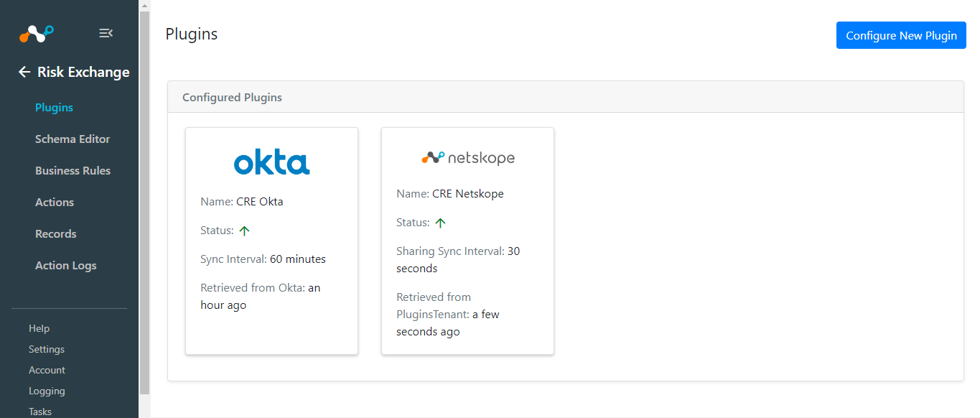Screen dimensions: 980x418
Task: Go to Account page
Action: [47, 370]
